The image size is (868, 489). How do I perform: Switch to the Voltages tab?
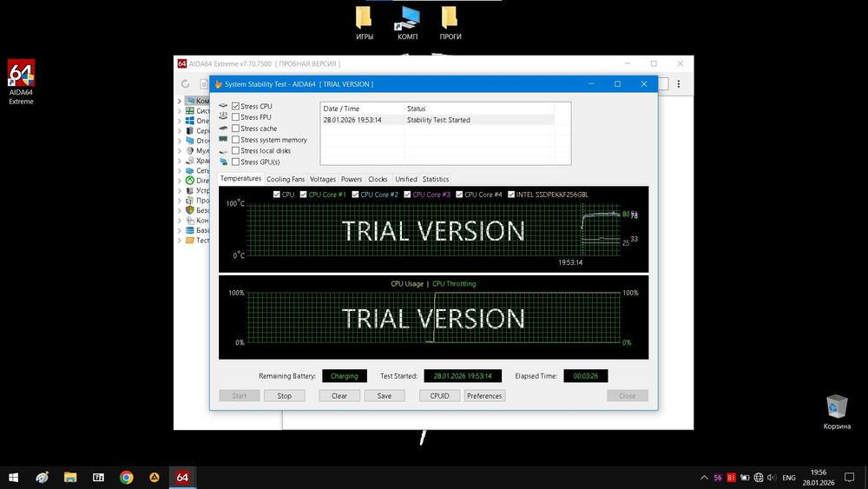coord(323,179)
